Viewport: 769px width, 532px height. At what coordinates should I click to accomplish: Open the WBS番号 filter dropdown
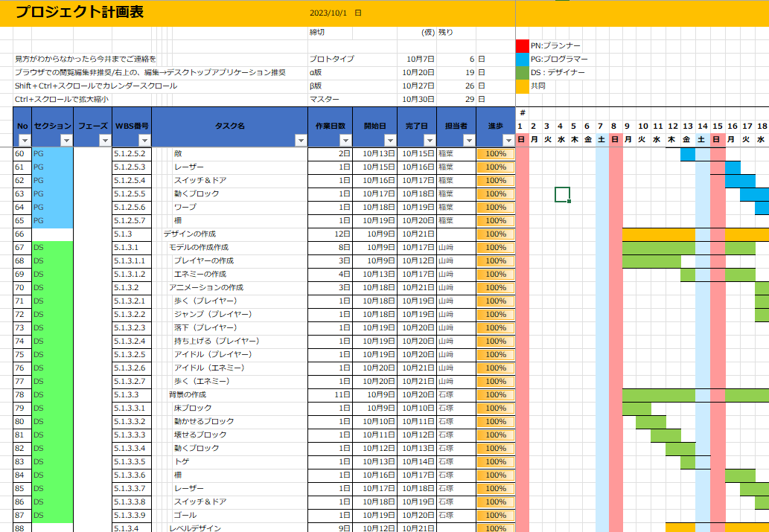pyautogui.click(x=144, y=141)
